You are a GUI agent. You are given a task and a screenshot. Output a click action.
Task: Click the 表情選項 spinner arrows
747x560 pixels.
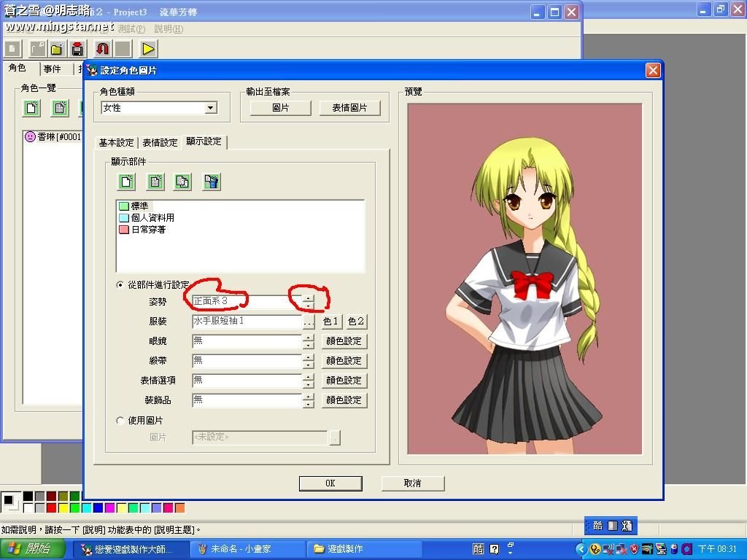[309, 381]
